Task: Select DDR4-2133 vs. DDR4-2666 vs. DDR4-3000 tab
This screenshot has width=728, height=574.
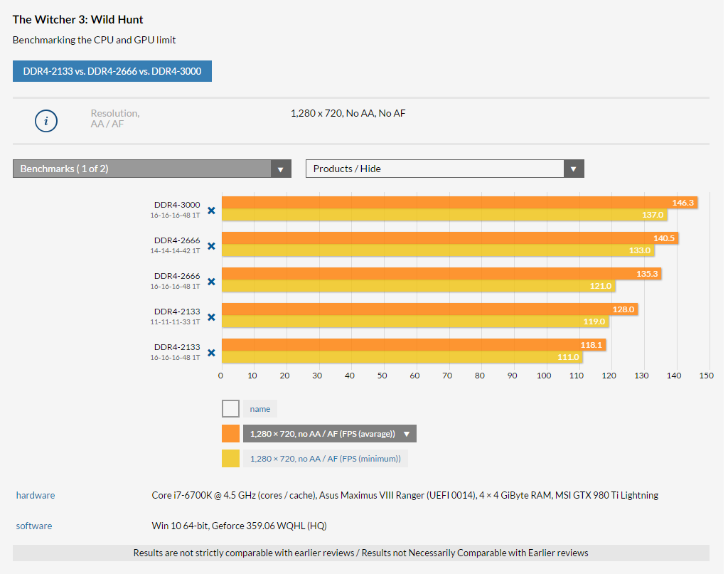Action: [x=112, y=71]
